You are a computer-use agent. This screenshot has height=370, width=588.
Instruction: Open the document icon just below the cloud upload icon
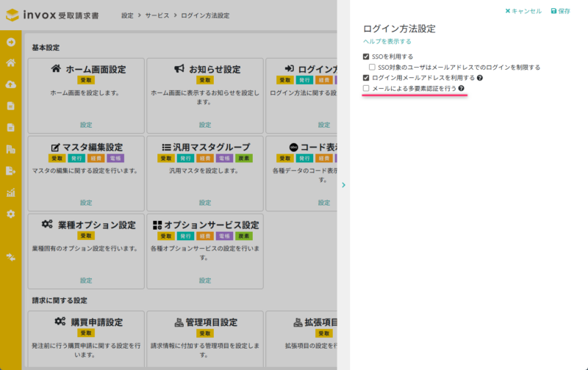(x=11, y=106)
